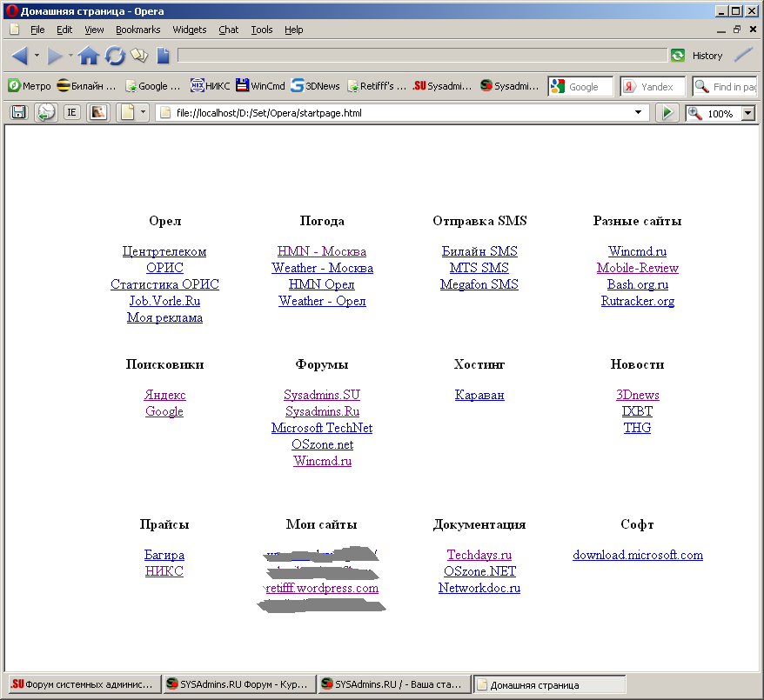764x700 pixels.
Task: Switch to Форум системных админис... tab
Action: 84,684
